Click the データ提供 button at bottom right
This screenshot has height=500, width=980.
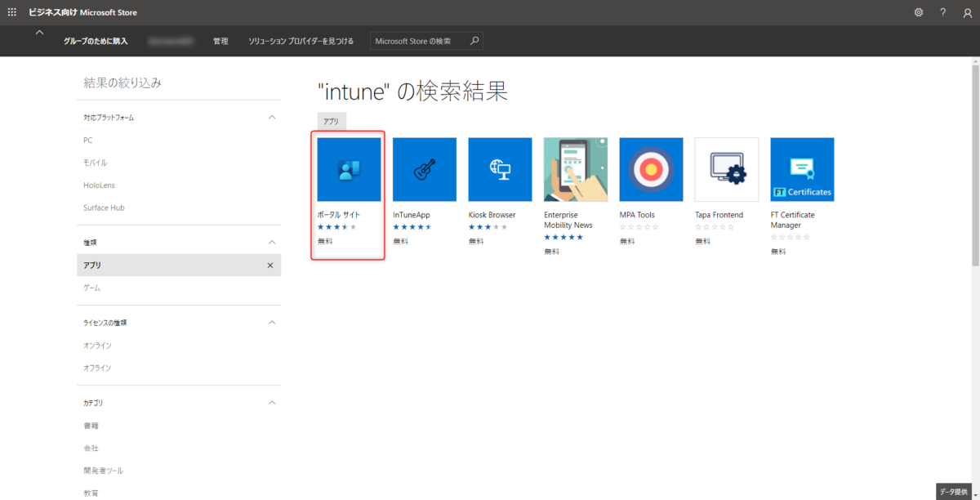[955, 493]
